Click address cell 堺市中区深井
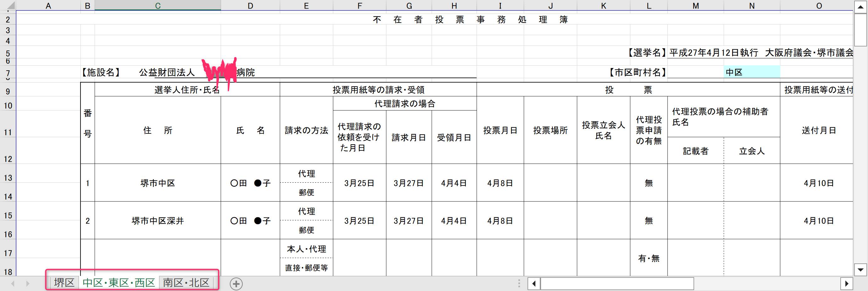 (158, 221)
